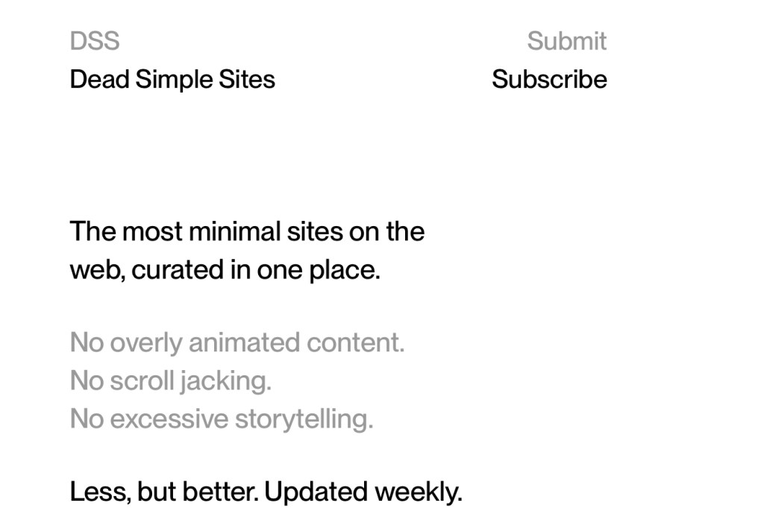Click the word "excessive" in the gray text
This screenshot has width=764, height=532.
pyautogui.click(x=169, y=419)
